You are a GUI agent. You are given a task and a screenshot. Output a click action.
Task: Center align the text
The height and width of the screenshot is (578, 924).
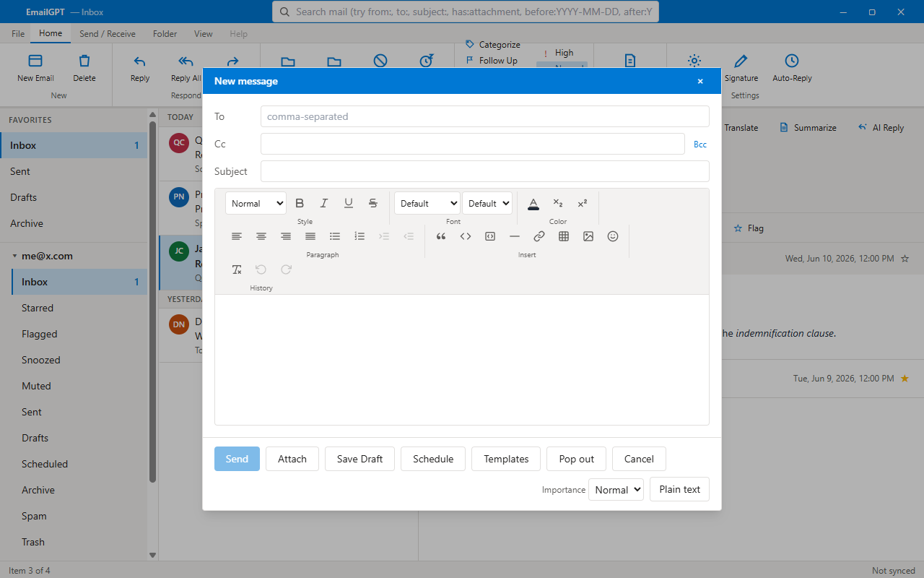[x=261, y=236]
